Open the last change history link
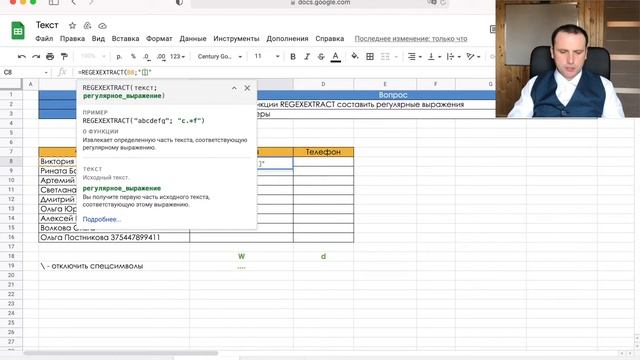The image size is (640, 360). coord(411,39)
